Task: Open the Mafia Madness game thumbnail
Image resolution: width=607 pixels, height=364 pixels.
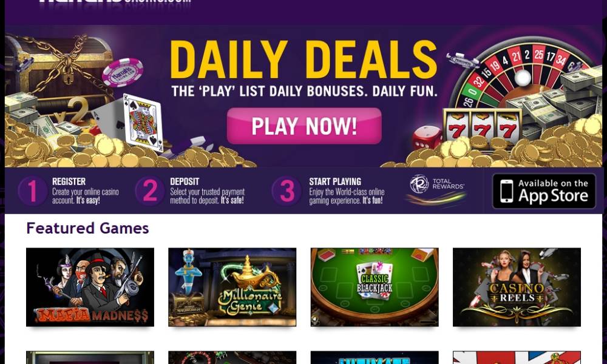Action: coord(90,287)
